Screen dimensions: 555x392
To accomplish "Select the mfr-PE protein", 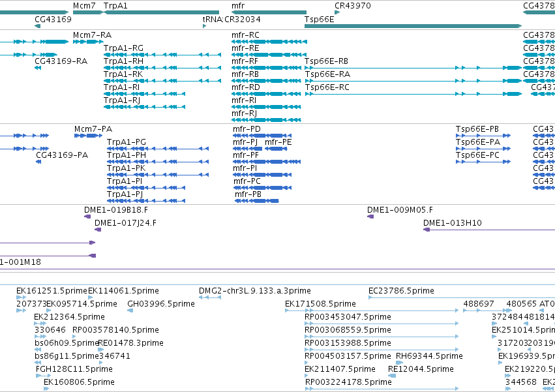I will pyautogui.click(x=276, y=149).
